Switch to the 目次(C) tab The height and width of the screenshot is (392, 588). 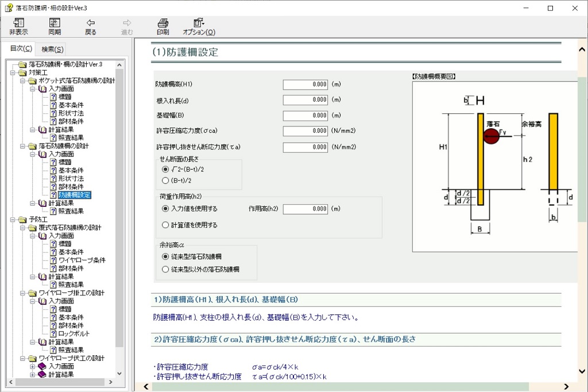(x=21, y=48)
